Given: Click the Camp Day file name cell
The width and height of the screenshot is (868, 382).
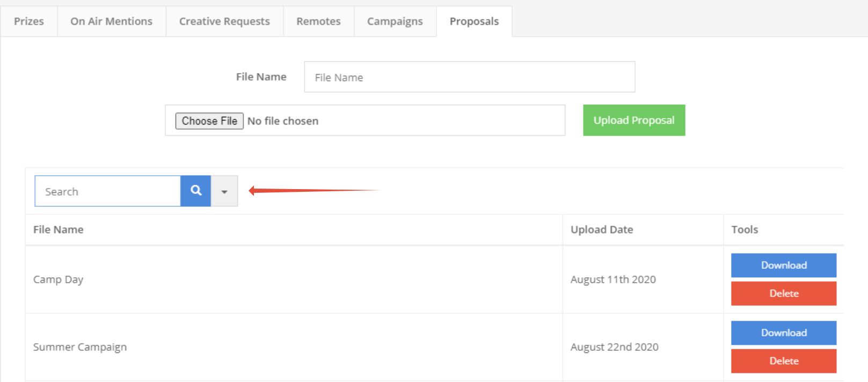Looking at the screenshot, I should pos(59,280).
